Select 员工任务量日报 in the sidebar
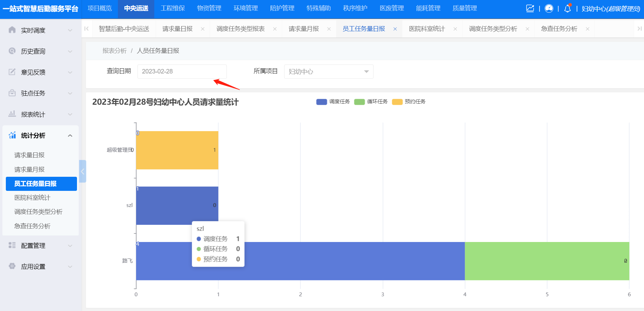This screenshot has width=644, height=311. (x=41, y=184)
